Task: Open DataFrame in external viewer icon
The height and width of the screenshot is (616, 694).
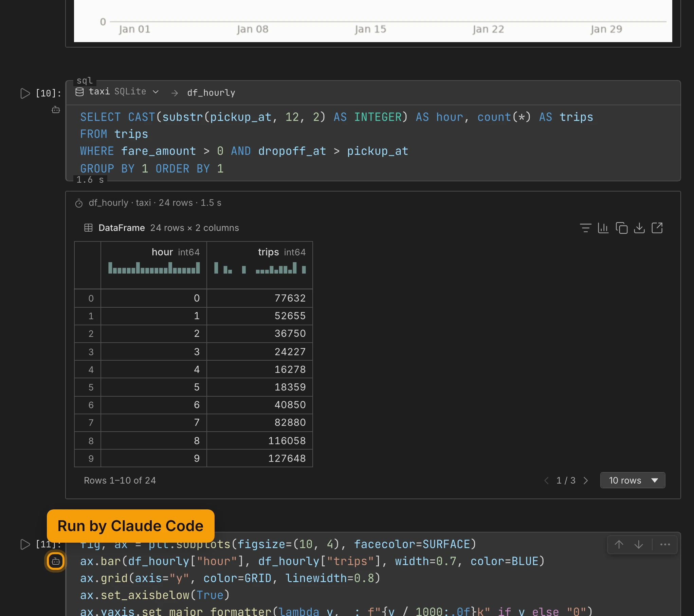Action: (x=657, y=228)
